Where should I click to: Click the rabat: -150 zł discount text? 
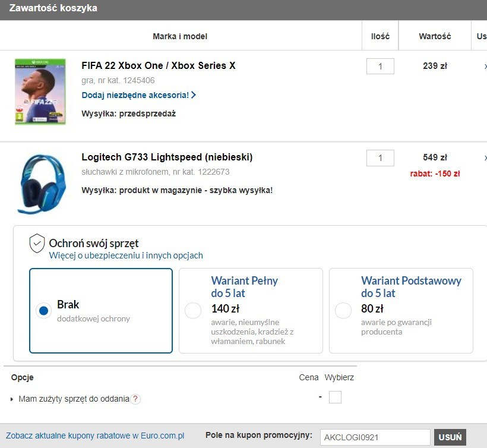pos(435,173)
